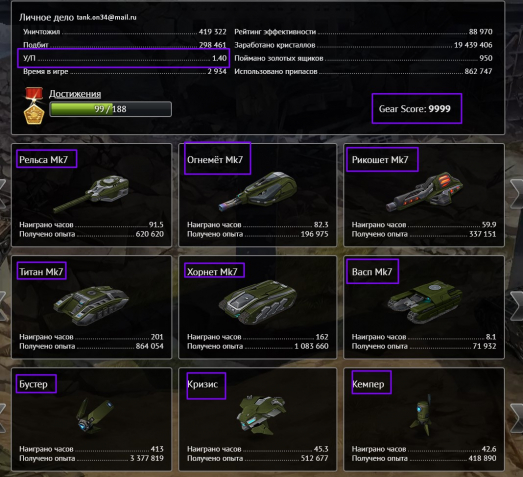Click the У/П ratio stat row
The width and height of the screenshot is (523, 477).
(x=125, y=58)
